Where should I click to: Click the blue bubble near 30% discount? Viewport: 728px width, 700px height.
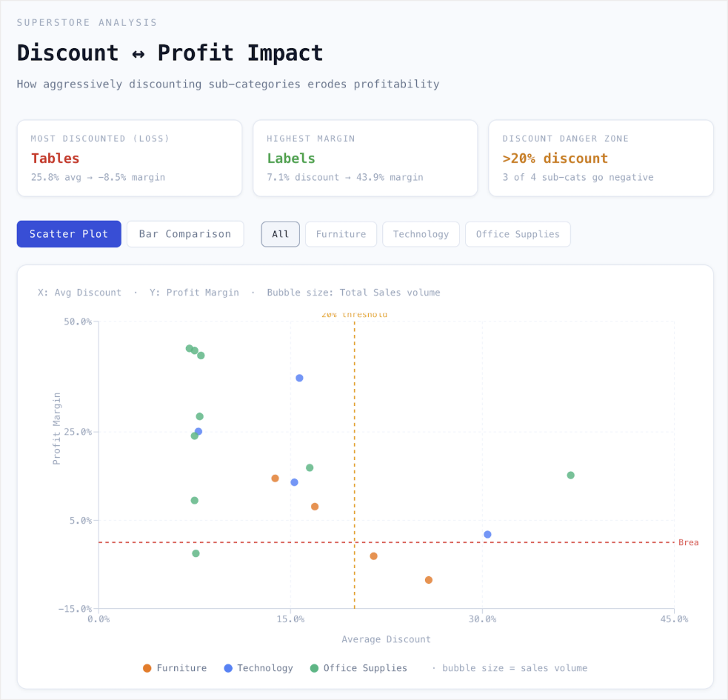[487, 533]
